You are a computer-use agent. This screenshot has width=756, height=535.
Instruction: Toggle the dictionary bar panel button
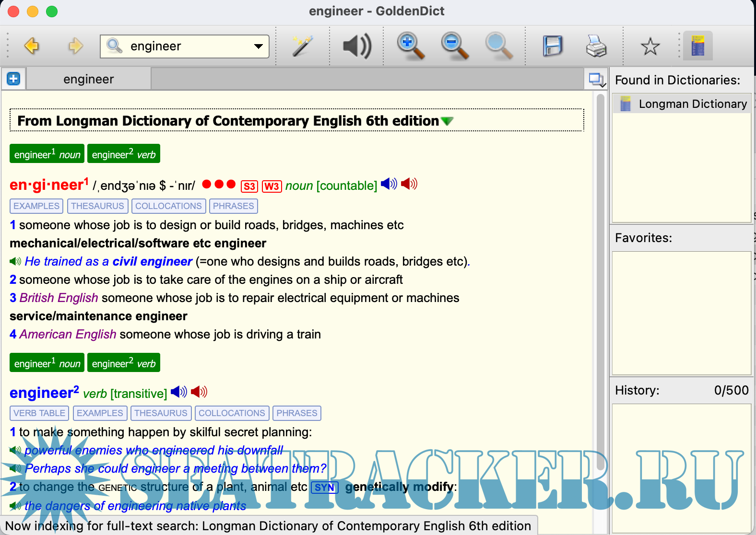(697, 46)
